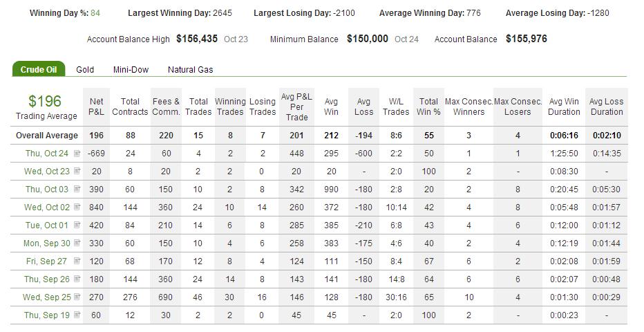The height and width of the screenshot is (332, 644).
Task: Click the note icon beside Wed, Oct 02
Action: [77, 207]
